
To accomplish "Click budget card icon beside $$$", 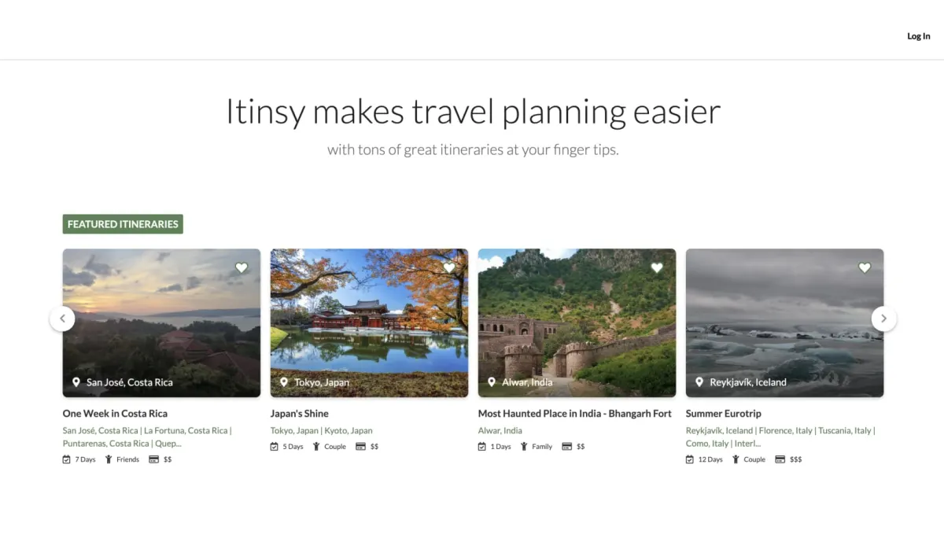I will (780, 459).
